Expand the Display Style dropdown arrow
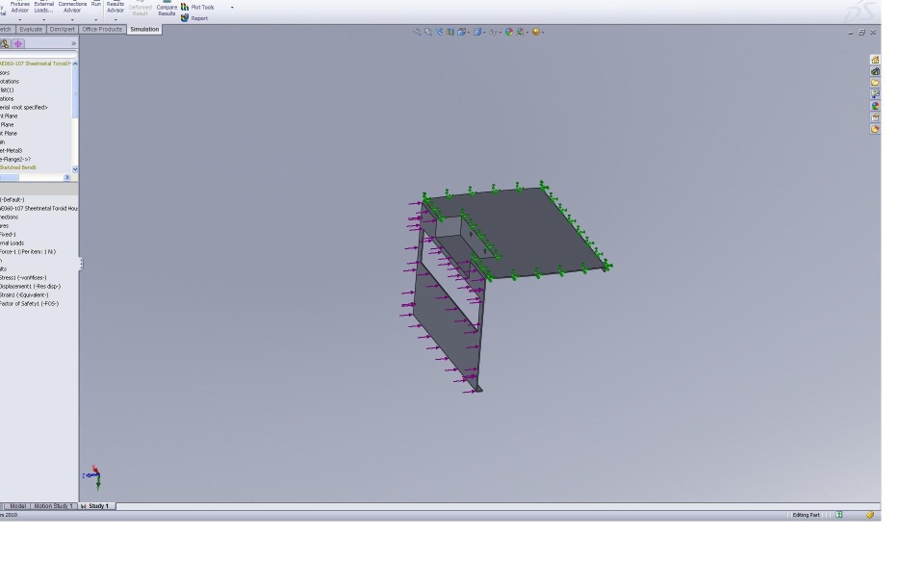Viewport: 924px width, 561px height. (484, 33)
